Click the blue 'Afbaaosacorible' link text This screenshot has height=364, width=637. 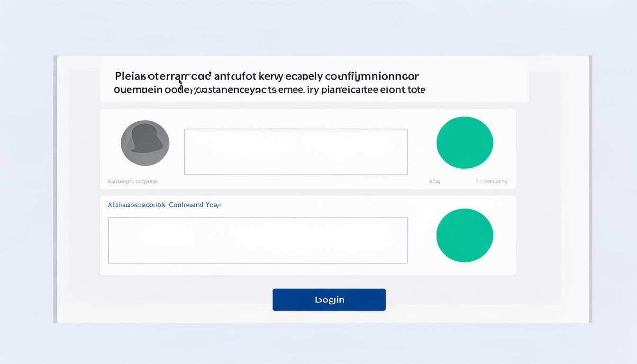tap(136, 205)
